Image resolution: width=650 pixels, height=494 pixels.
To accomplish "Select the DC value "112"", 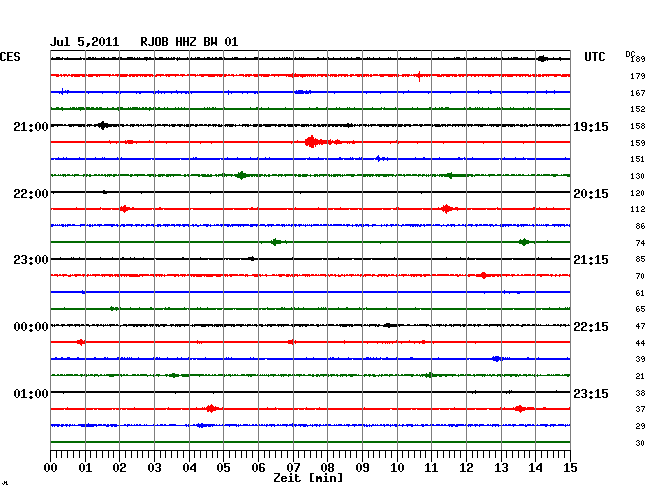I will (x=638, y=209).
